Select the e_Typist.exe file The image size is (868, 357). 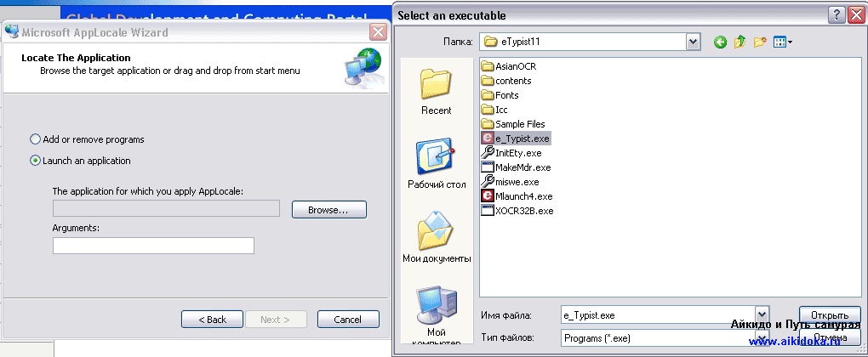pyautogui.click(x=516, y=139)
